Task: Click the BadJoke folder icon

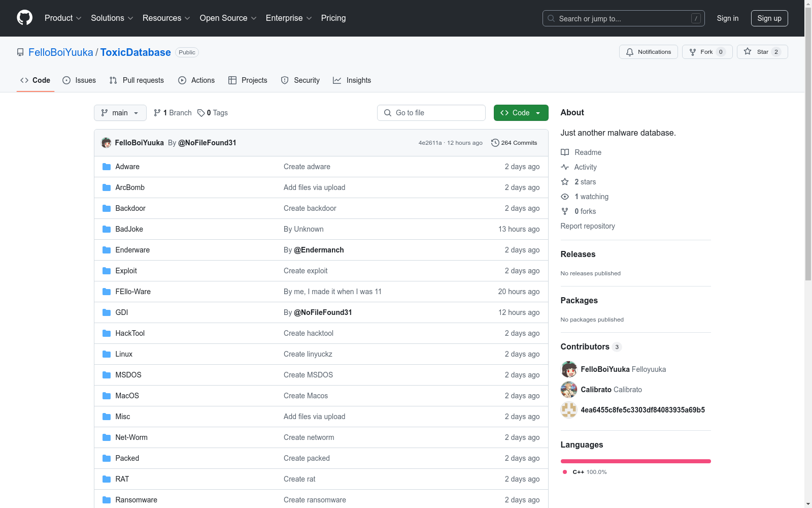Action: pyautogui.click(x=107, y=229)
